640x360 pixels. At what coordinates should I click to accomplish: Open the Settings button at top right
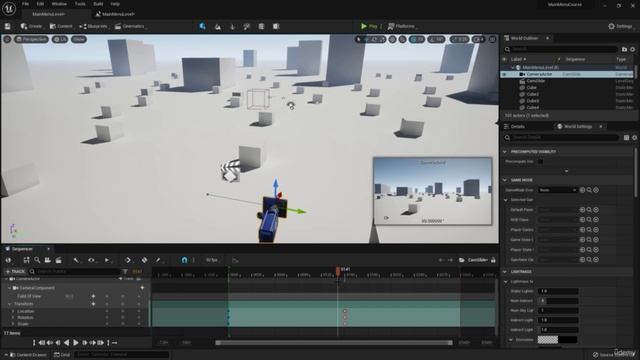[621, 27]
